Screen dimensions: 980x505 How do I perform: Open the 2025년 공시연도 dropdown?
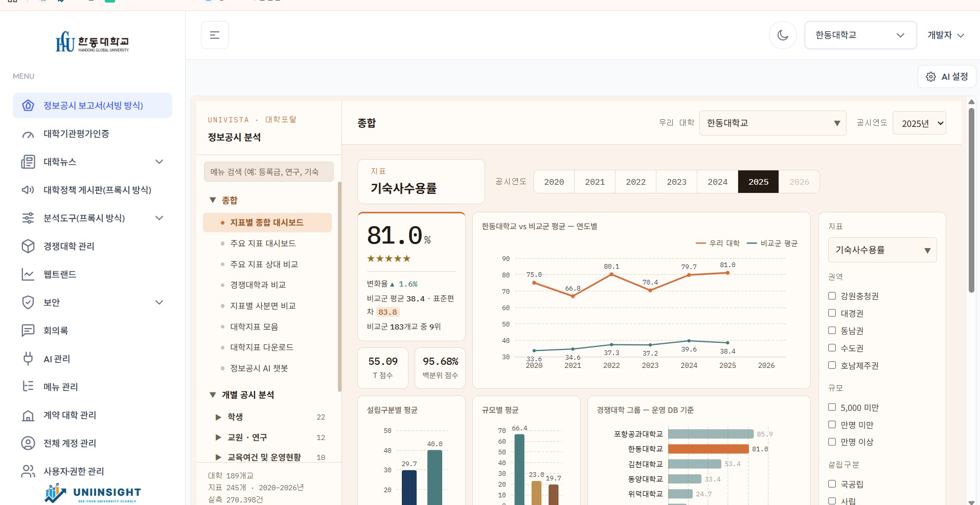pyautogui.click(x=919, y=123)
